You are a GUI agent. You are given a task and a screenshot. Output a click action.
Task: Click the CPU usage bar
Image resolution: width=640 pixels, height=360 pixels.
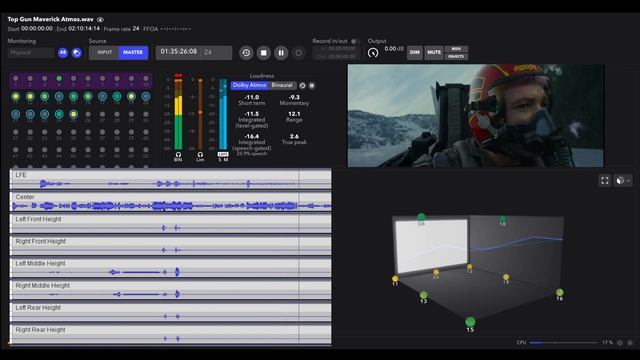coord(563,342)
